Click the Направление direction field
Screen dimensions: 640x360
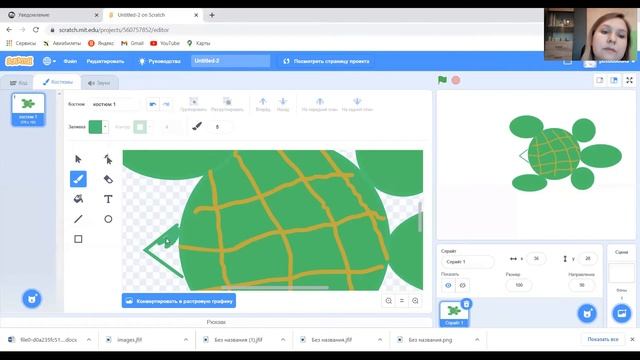(x=582, y=285)
